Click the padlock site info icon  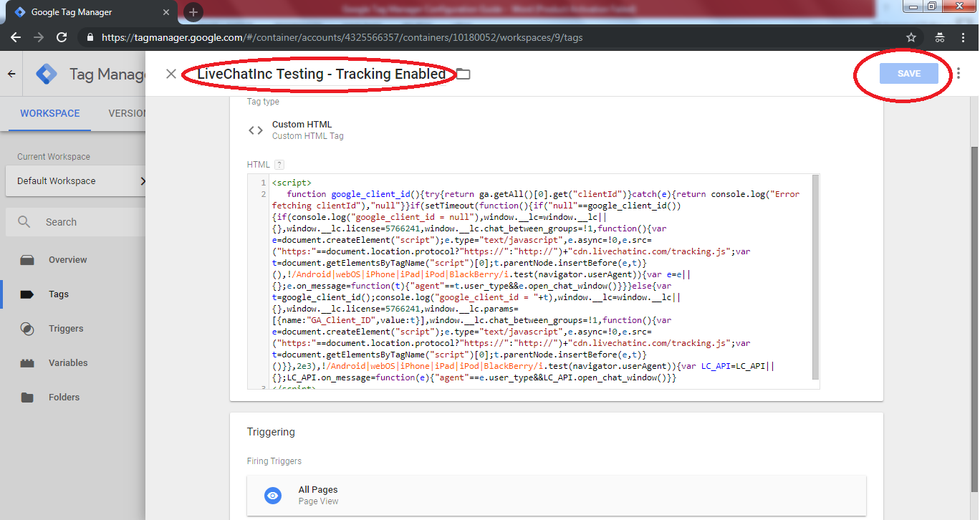90,37
